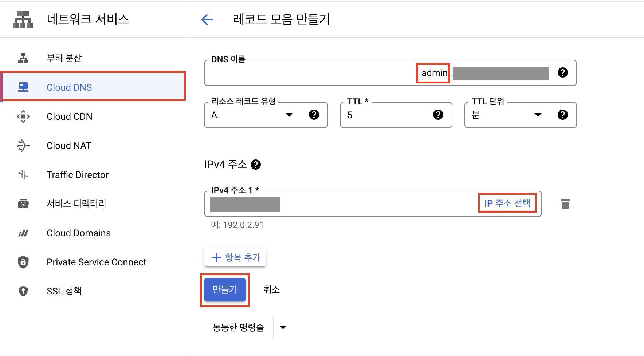Open the resource record type dropdown

(289, 115)
